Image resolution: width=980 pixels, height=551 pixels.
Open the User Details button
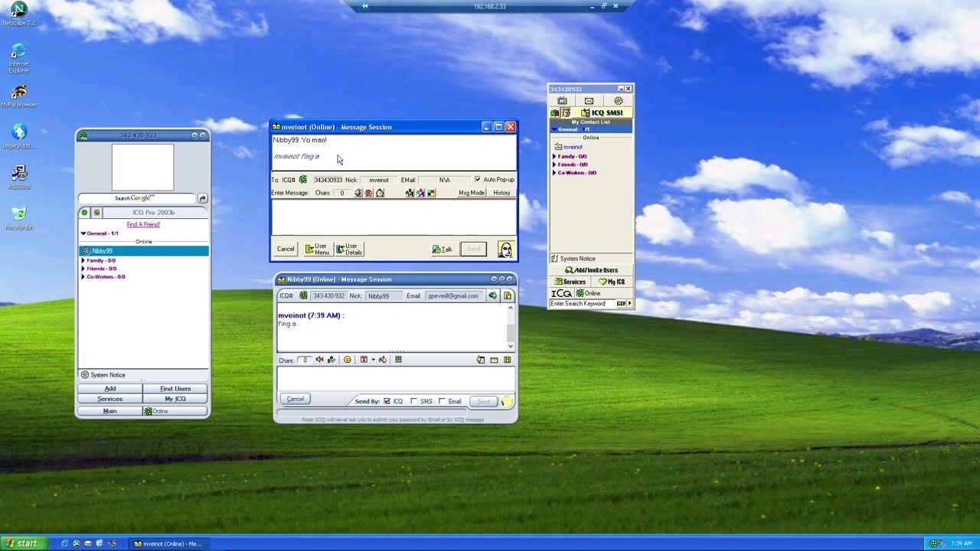350,249
